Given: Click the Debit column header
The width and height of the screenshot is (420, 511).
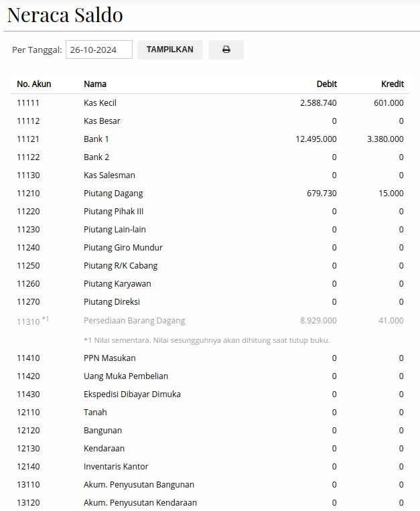Looking at the screenshot, I should click(x=326, y=84).
